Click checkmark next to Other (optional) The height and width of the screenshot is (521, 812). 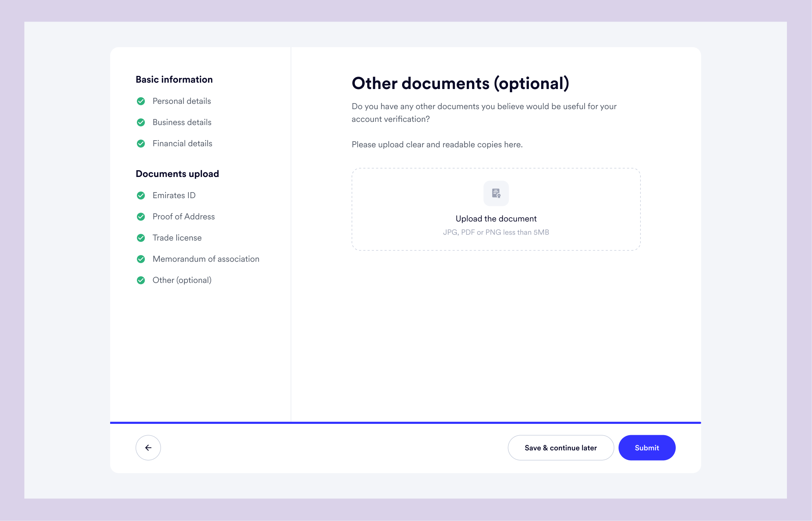pos(141,280)
